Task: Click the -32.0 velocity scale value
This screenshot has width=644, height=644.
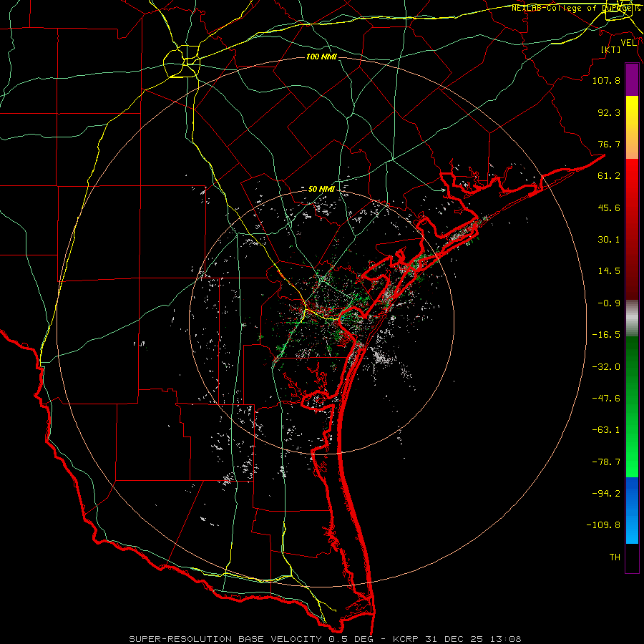Action: click(x=606, y=367)
